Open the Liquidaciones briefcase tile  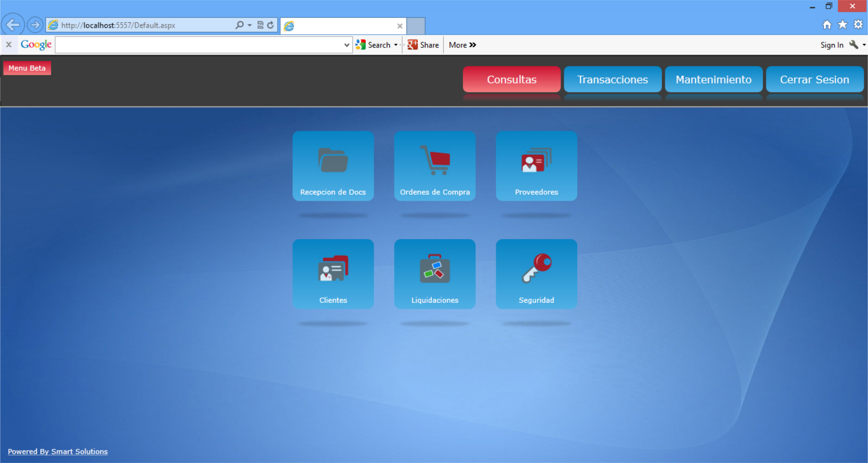[x=435, y=274]
